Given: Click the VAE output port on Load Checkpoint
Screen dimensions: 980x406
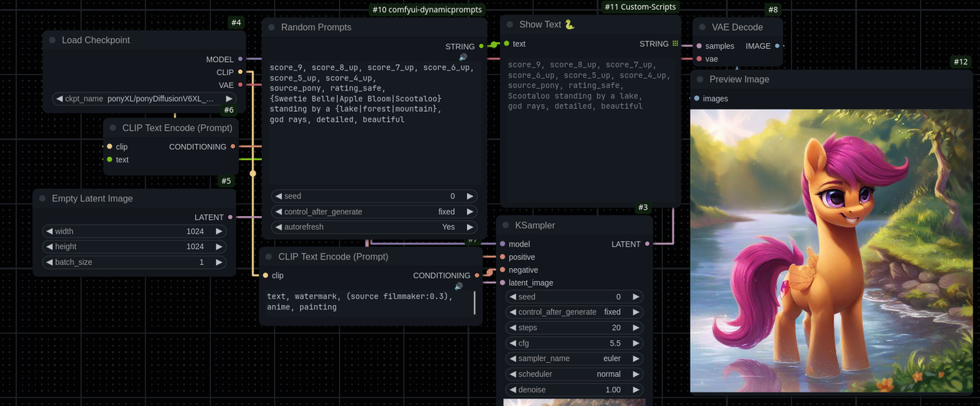Looking at the screenshot, I should point(240,85).
